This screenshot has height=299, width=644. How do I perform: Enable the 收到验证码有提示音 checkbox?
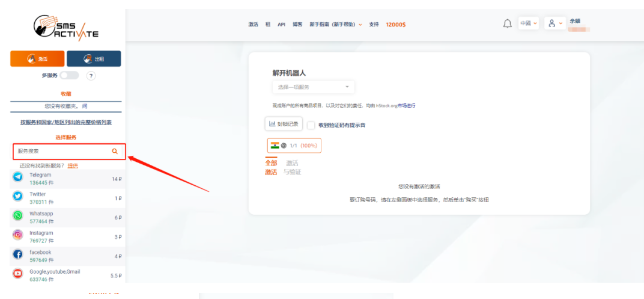(311, 125)
